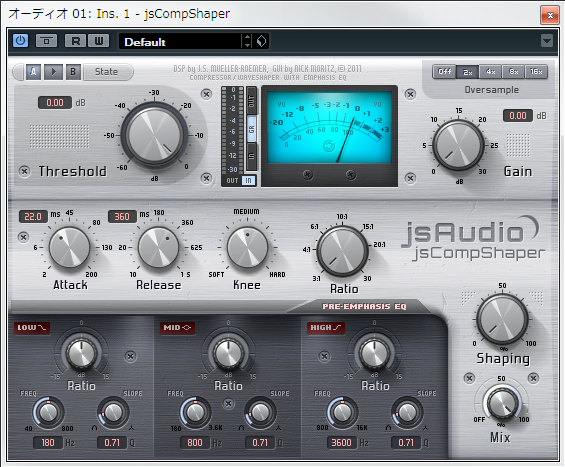The height and width of the screenshot is (467, 565).
Task: Click the HIGH band 0.71 Q field
Action: click(x=406, y=442)
